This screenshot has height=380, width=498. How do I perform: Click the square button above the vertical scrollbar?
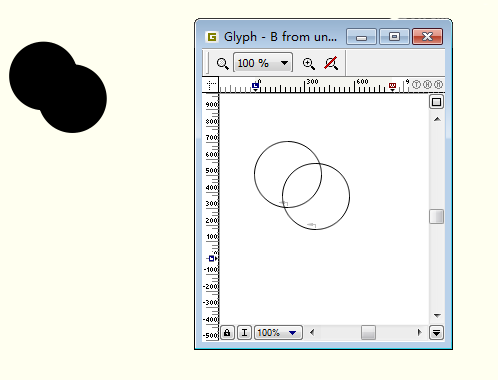pyautogui.click(x=436, y=102)
